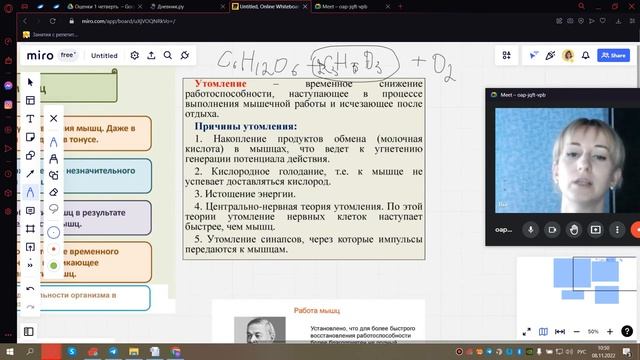Image resolution: width=640 pixels, height=360 pixels.
Task: Open the frames side panel
Action: [x=29, y=331]
